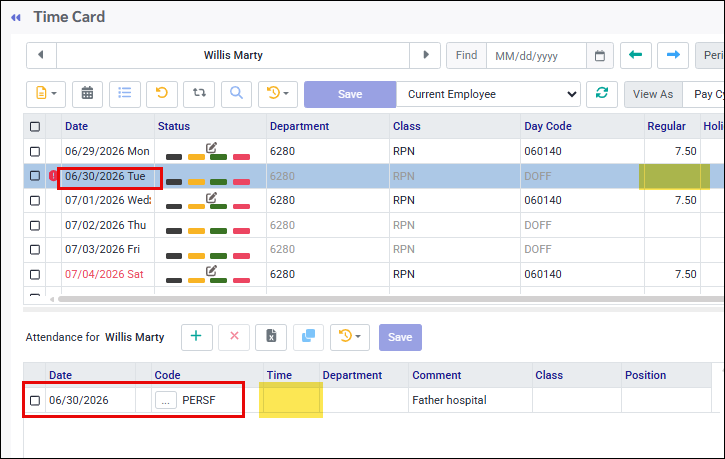Check the box for 07/04/2026 Sat row
Screen dimensions: 725x459
coord(35,275)
